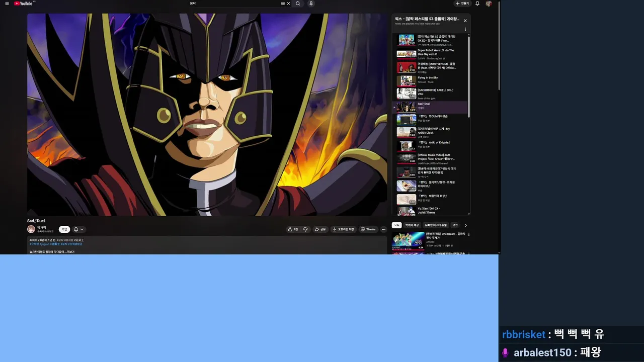Click arbalest150 chat username in overlay
644x362 pixels.
point(542,352)
